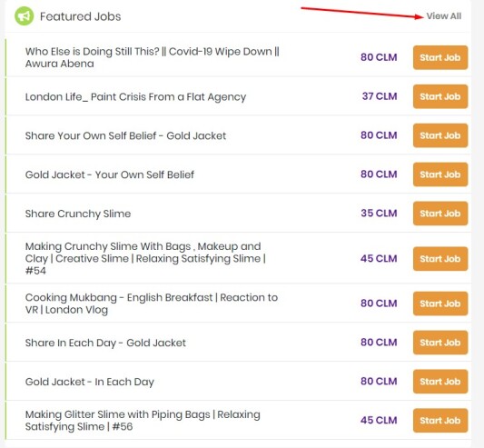Viewport: 484px width, 448px height.
Task: Start Making Glitter Slime #56 job
Action: tap(440, 420)
